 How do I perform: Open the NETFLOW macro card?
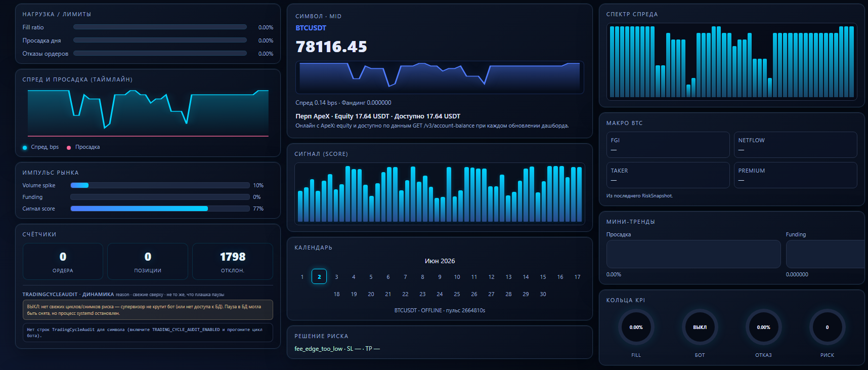coord(795,145)
